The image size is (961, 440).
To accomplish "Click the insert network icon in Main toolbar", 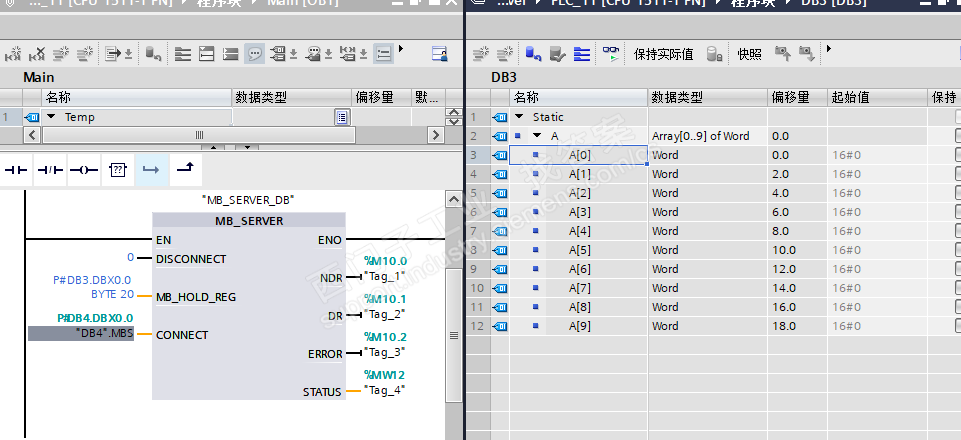I will [13, 54].
